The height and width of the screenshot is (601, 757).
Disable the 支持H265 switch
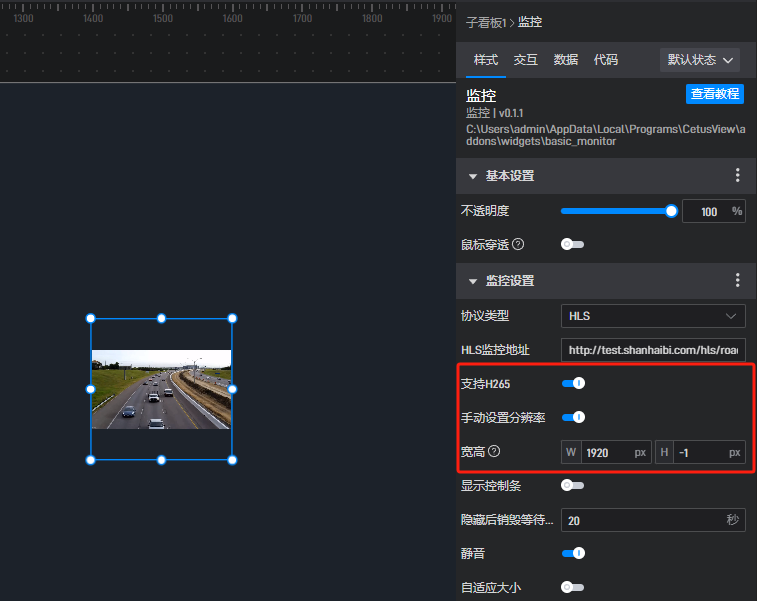[x=573, y=383]
